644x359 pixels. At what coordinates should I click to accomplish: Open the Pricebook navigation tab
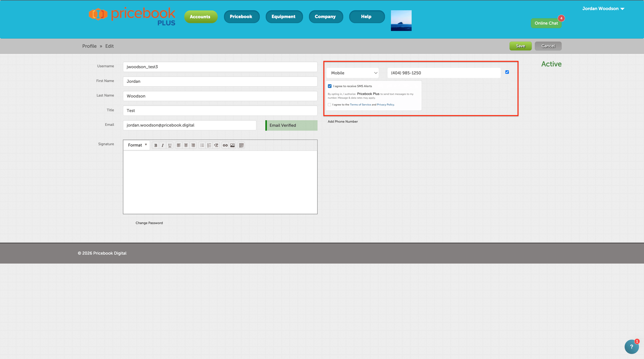(x=241, y=17)
